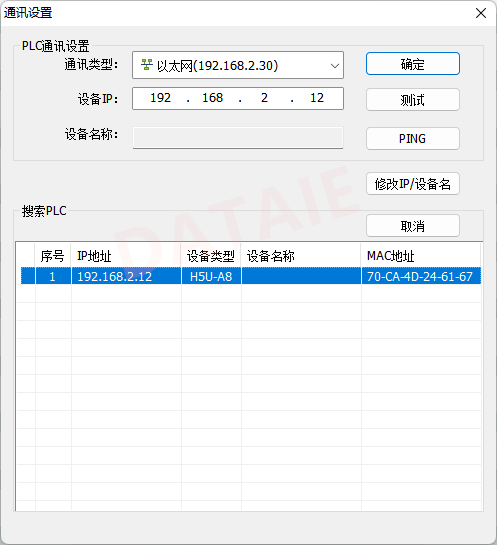The image size is (497, 545).
Task: Click the 设备IP label
Action: click(x=98, y=99)
